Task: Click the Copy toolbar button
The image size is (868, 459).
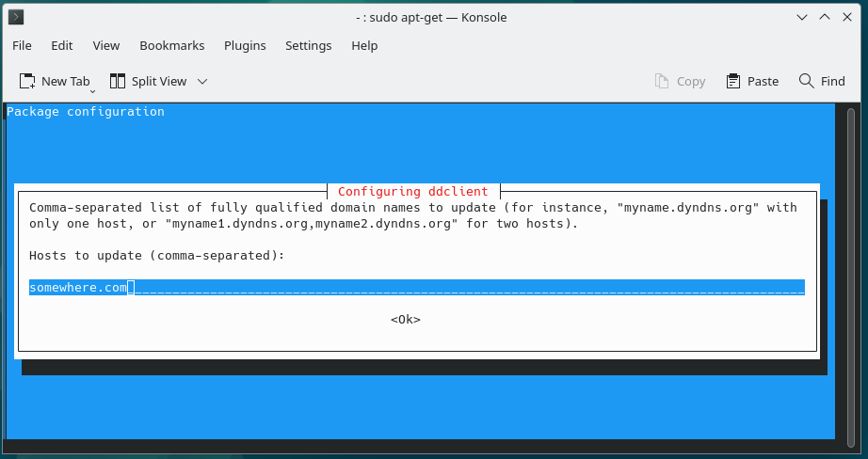Action: (x=681, y=81)
